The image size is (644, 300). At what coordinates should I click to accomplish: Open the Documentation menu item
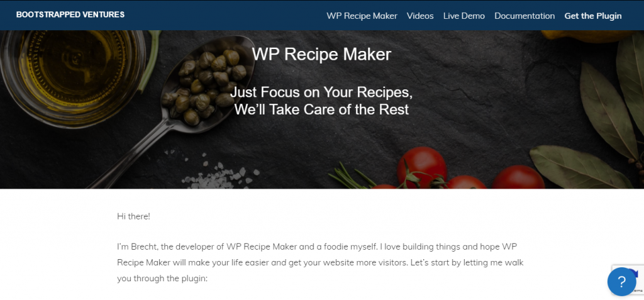point(525,16)
